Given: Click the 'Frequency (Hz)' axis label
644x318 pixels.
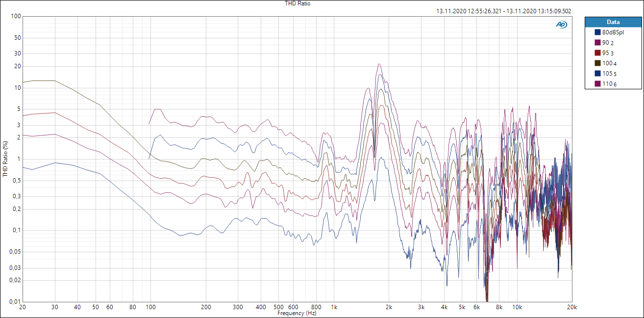Looking at the screenshot, I should click(297, 313).
